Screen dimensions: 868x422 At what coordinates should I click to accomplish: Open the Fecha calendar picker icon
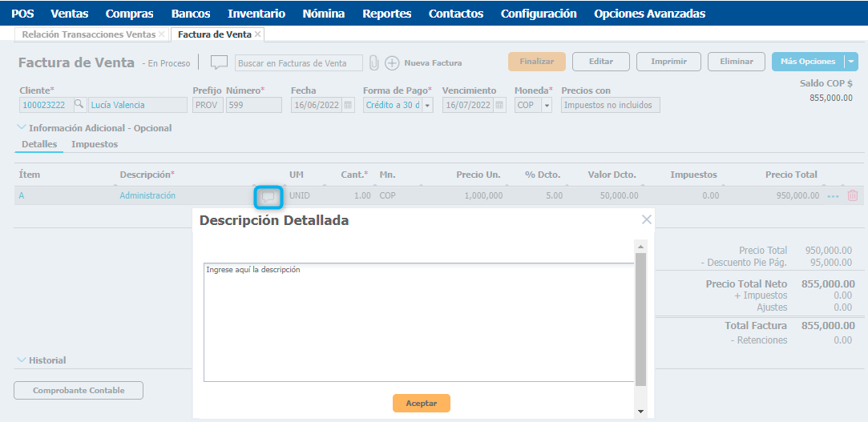[x=348, y=105]
